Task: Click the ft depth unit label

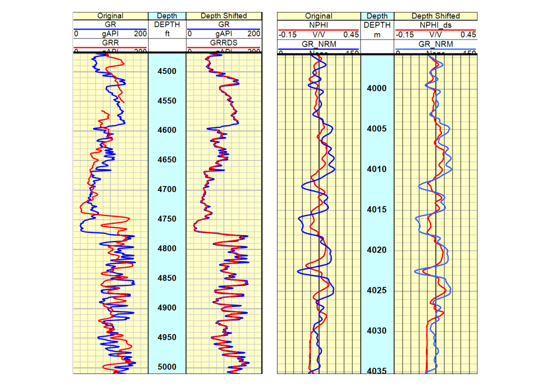Action: coord(167,34)
